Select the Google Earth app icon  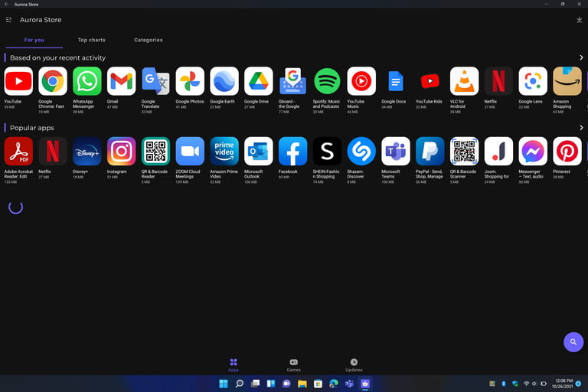pyautogui.click(x=224, y=81)
